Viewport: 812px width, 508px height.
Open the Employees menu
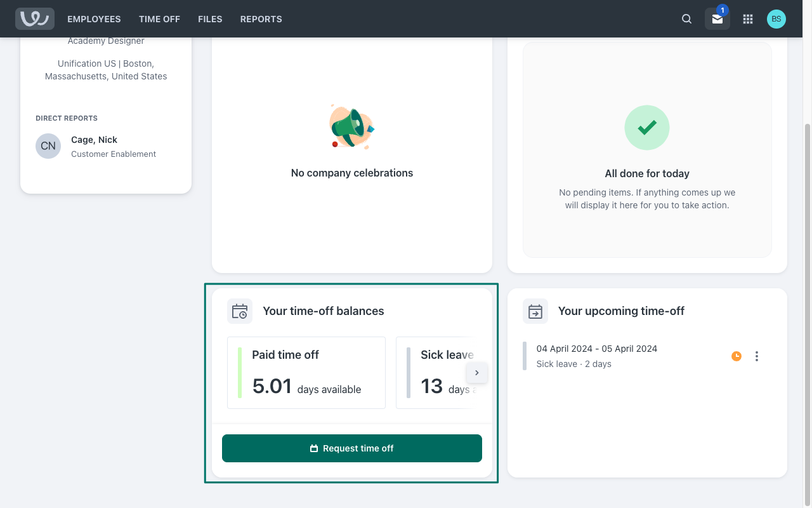tap(94, 19)
